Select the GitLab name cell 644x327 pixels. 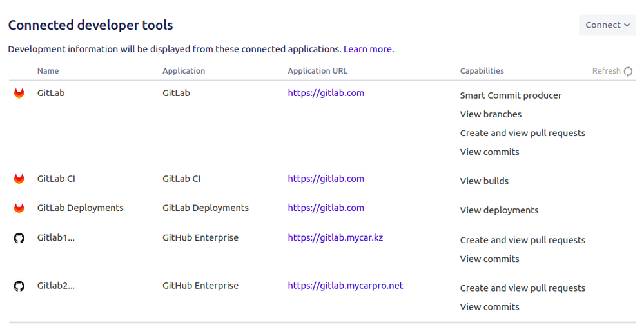(51, 93)
